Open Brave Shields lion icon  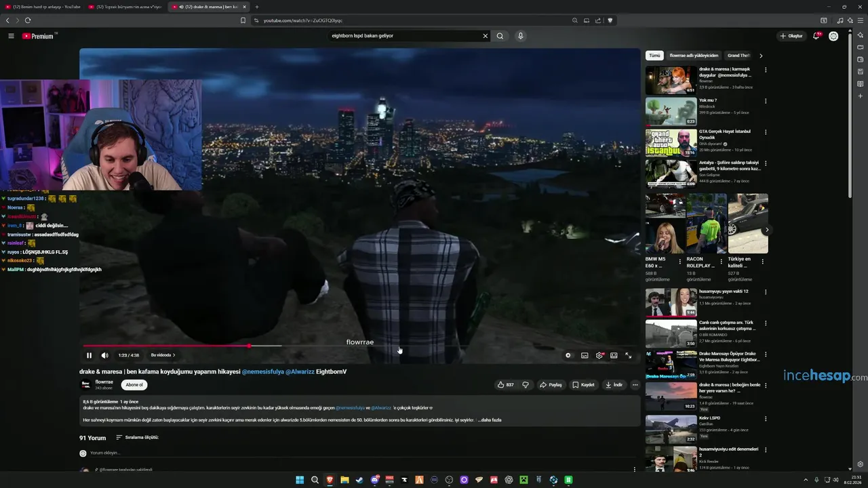pos(610,20)
